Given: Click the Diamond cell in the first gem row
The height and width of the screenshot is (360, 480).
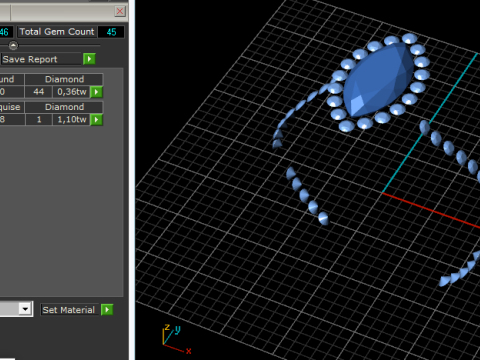Looking at the screenshot, I should [x=64, y=79].
